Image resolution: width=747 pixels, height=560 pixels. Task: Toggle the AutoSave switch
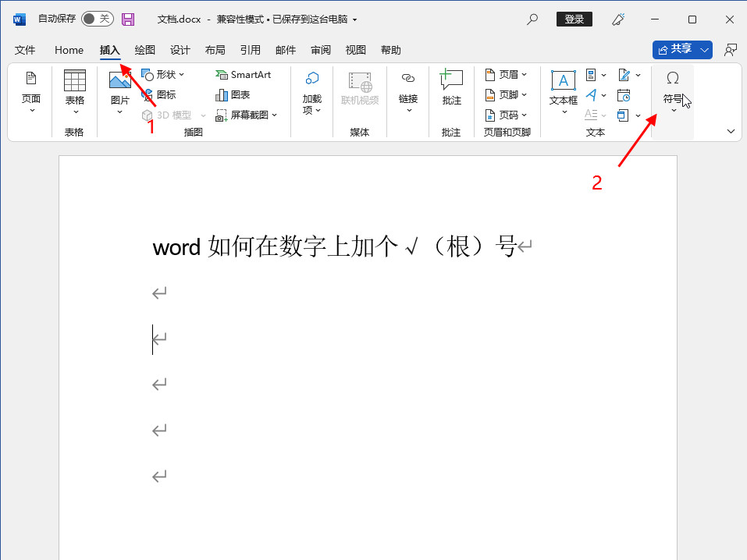tap(97, 19)
